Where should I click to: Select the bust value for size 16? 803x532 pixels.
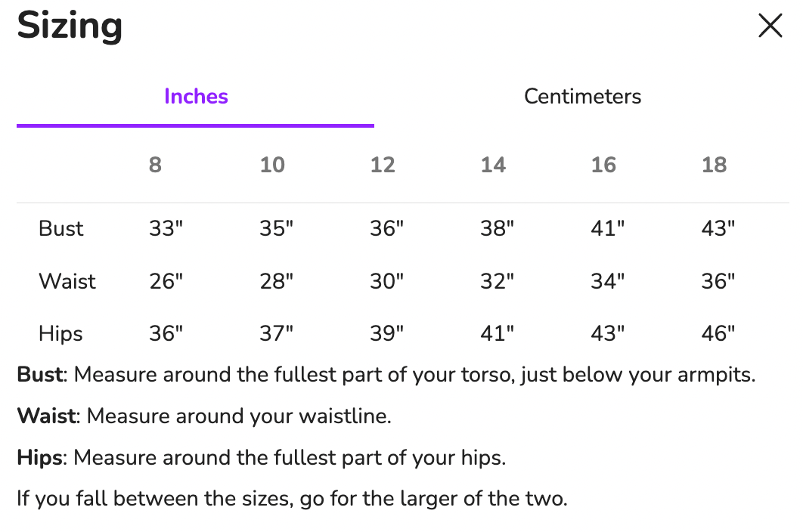pyautogui.click(x=608, y=228)
